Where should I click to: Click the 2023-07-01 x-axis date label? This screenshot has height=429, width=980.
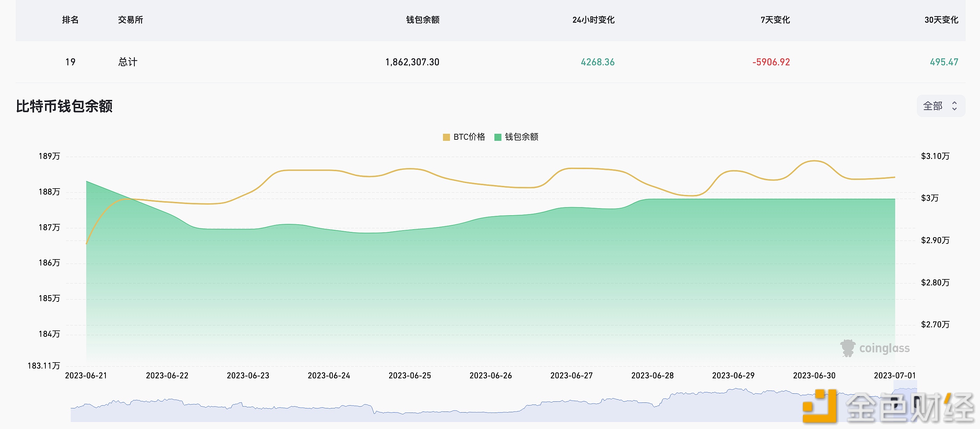(895, 376)
